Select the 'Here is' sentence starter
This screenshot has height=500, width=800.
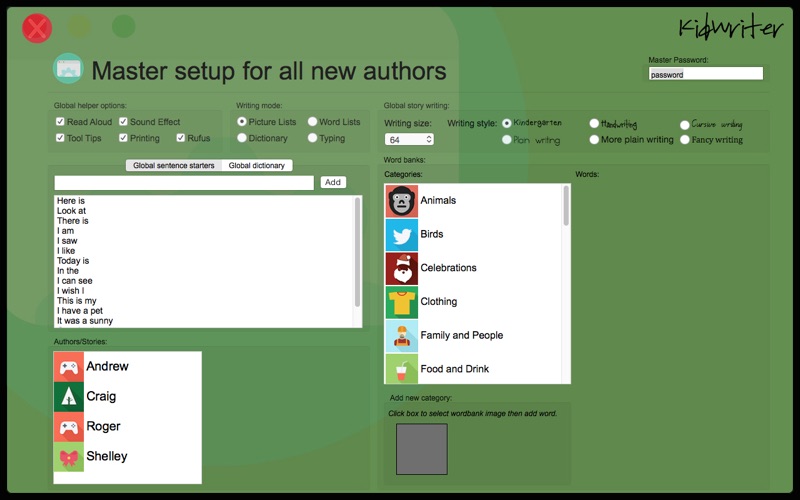pyautogui.click(x=71, y=201)
